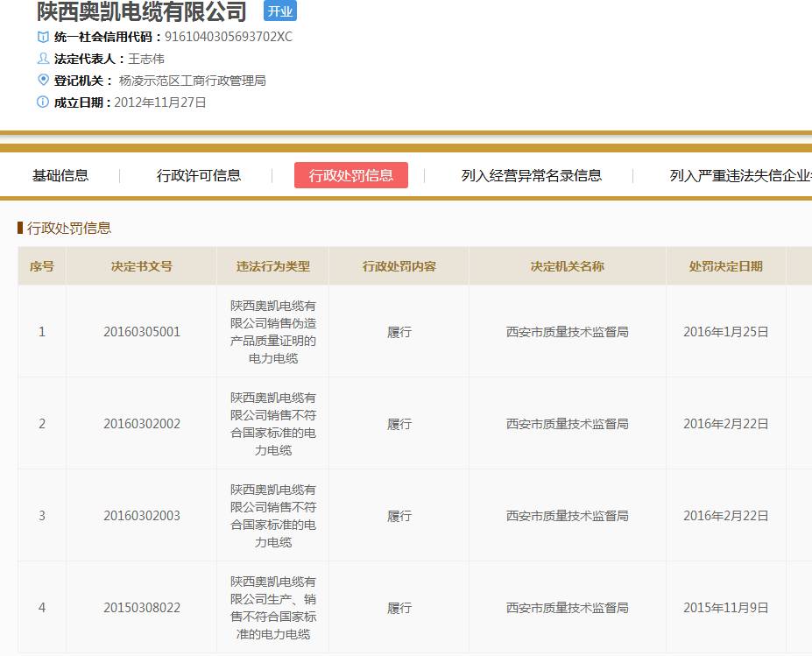Click penalty date 2015年11月9日

725,607
